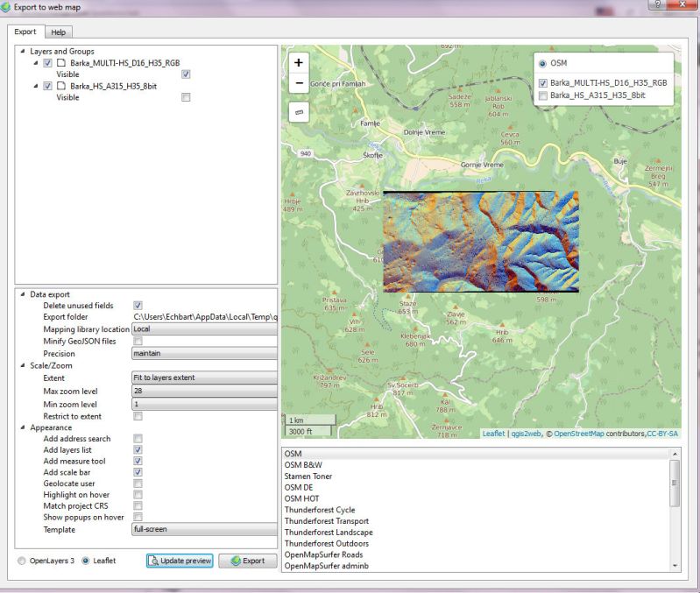Image resolution: width=700 pixels, height=593 pixels.
Task: Collapse Barka_HS_A315_H35_8bit tree node
Action: [36, 86]
